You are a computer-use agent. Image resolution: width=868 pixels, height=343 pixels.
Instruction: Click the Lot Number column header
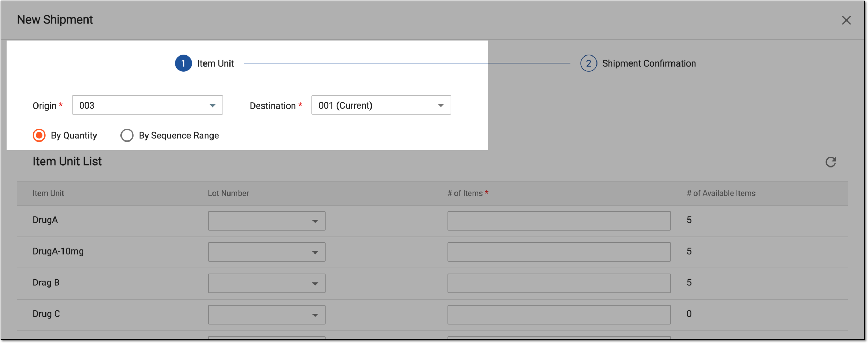click(228, 193)
